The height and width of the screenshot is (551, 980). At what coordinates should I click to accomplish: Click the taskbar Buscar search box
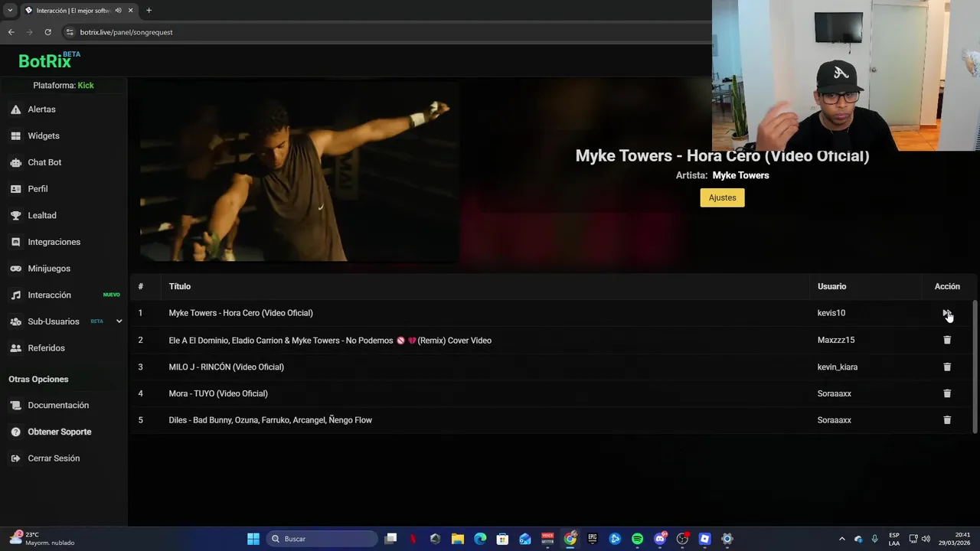click(x=322, y=539)
